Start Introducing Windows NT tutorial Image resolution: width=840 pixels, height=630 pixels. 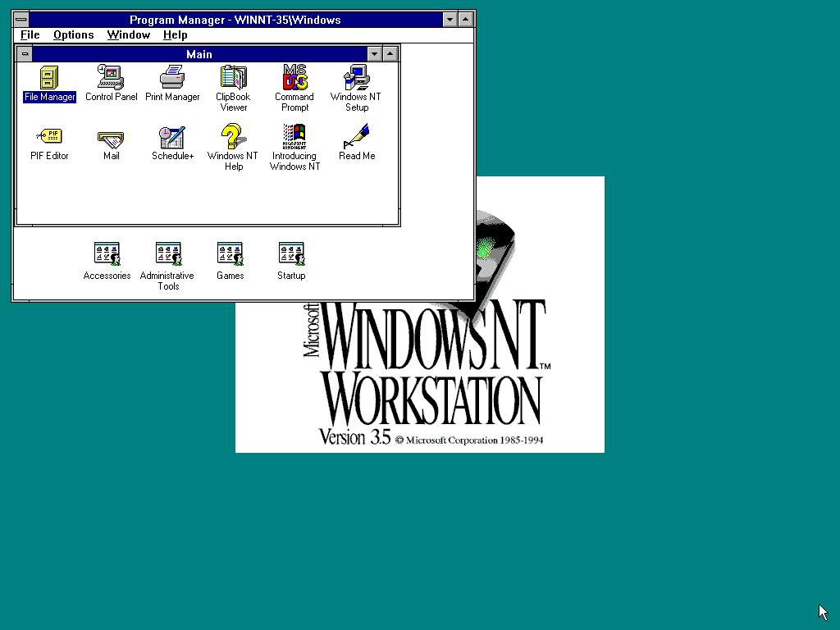pyautogui.click(x=294, y=135)
